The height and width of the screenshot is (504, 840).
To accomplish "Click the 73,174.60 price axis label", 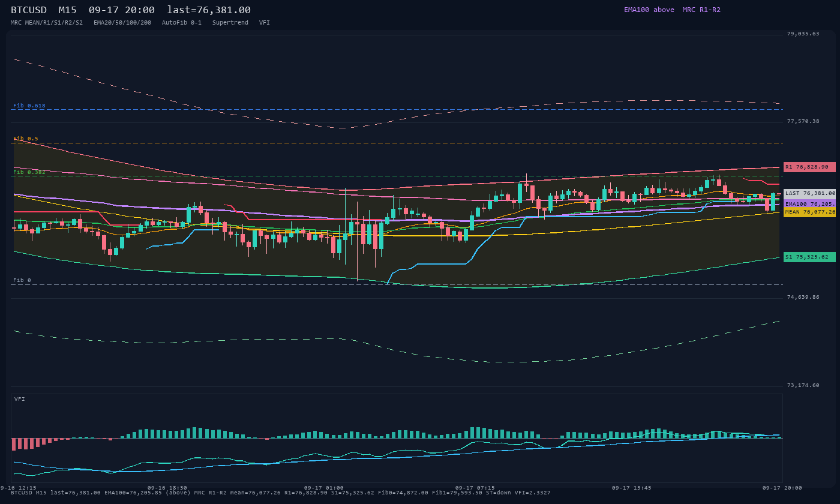I will point(803,385).
